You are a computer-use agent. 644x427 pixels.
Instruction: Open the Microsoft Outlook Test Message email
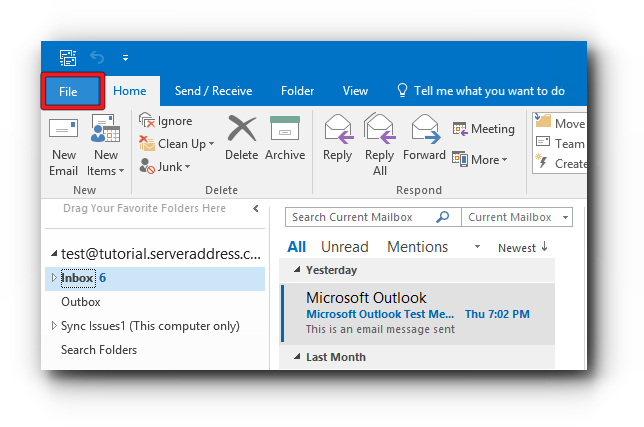418,313
